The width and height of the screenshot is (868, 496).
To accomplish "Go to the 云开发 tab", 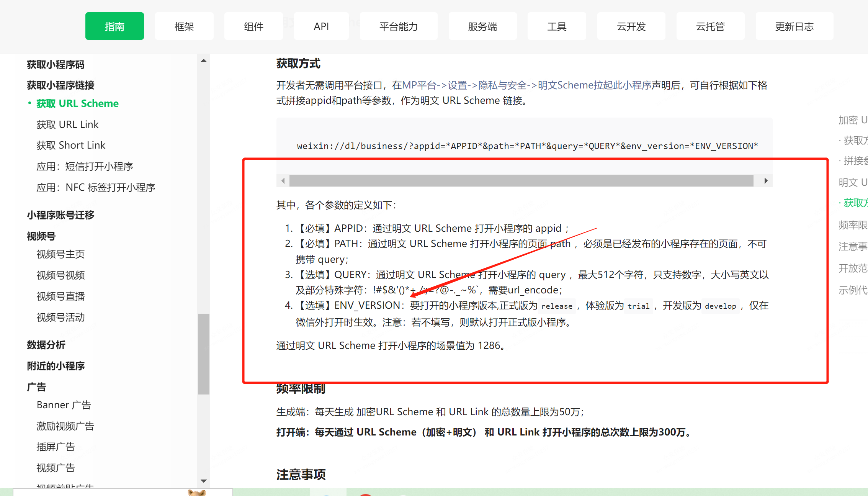I will [x=631, y=26].
